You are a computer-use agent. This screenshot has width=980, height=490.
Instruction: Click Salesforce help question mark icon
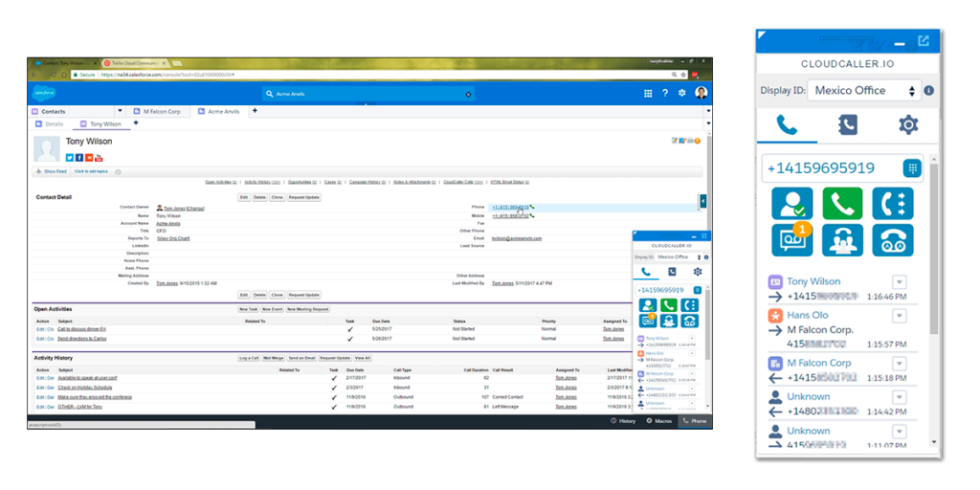(665, 93)
